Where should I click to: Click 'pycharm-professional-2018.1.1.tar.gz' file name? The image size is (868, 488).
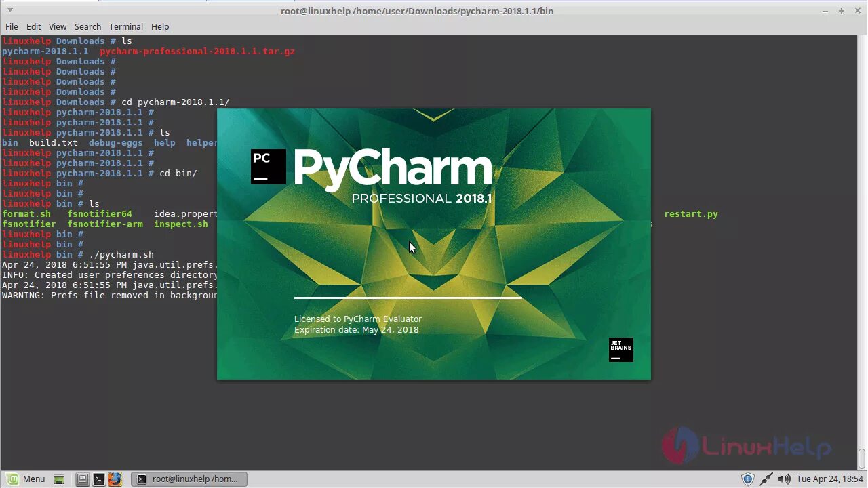click(197, 52)
